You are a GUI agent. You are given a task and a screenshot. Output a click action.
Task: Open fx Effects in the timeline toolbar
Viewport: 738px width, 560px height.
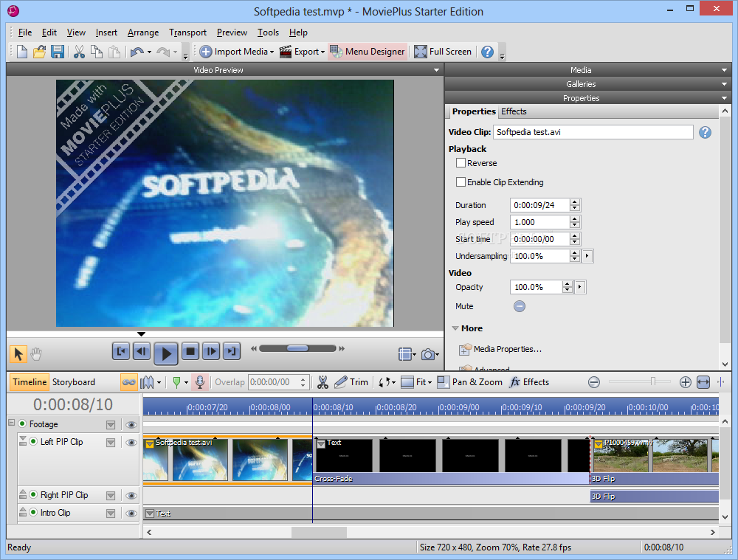[529, 382]
